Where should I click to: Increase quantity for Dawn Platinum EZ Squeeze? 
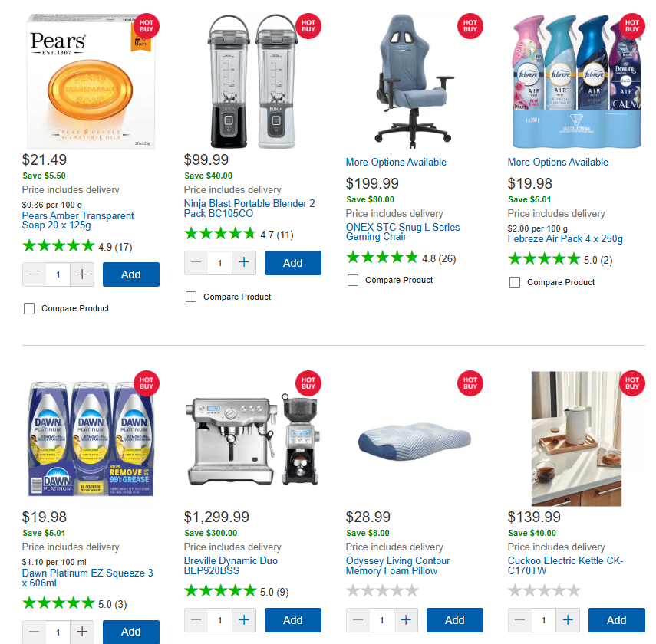(82, 632)
